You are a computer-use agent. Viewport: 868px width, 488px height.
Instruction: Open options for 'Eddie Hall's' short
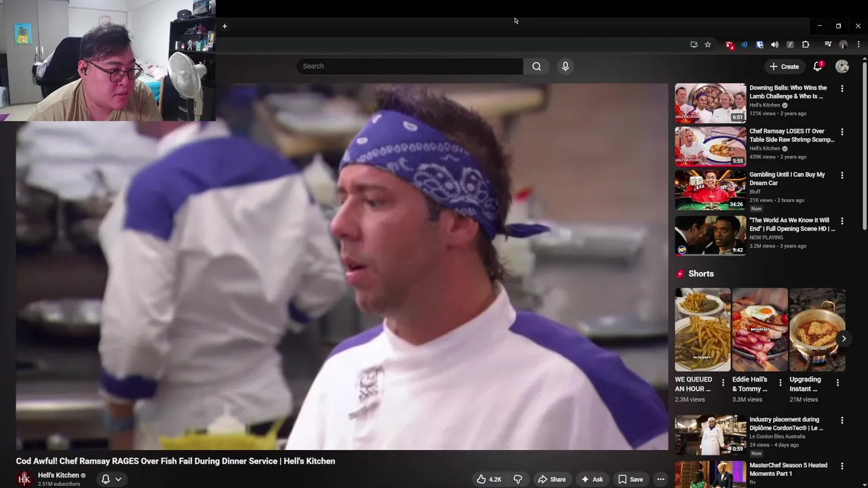point(780,383)
